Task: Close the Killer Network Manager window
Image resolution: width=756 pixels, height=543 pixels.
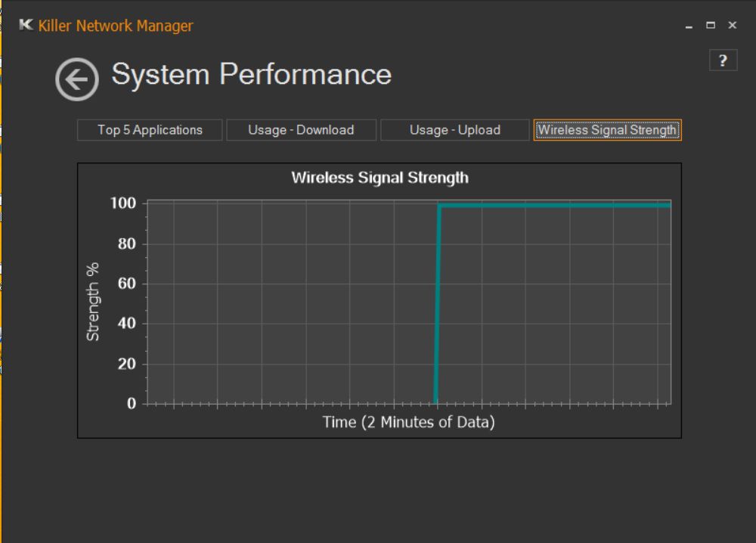Action: 733,25
